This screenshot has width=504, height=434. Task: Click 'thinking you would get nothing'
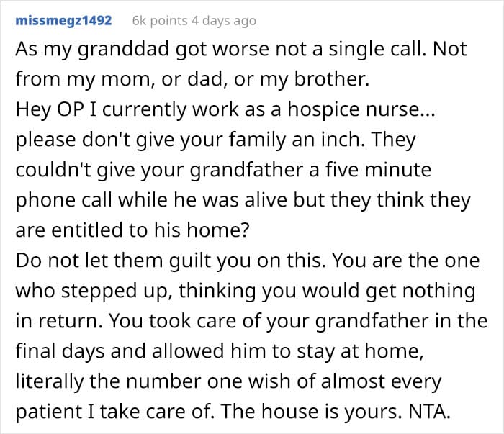327,291
